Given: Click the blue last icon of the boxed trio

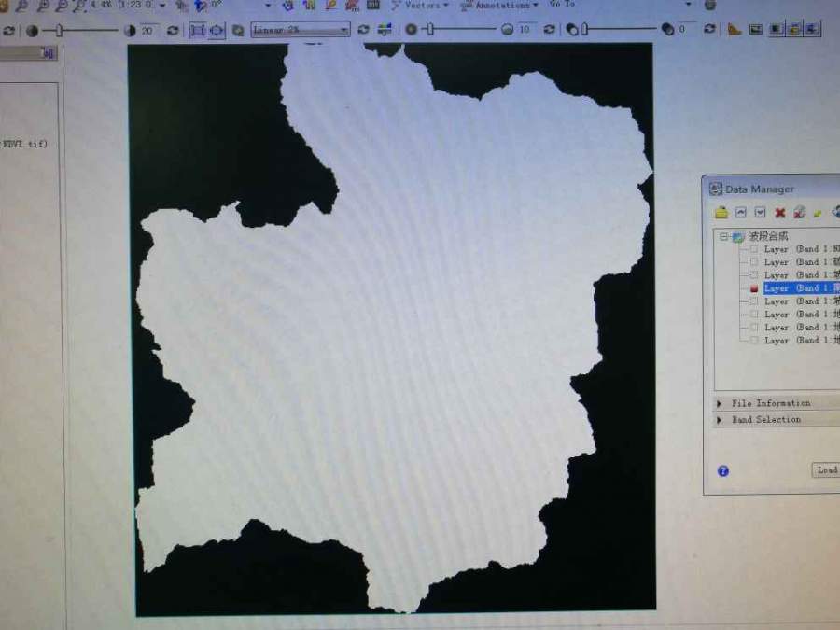Looking at the screenshot, I should pos(813,28).
